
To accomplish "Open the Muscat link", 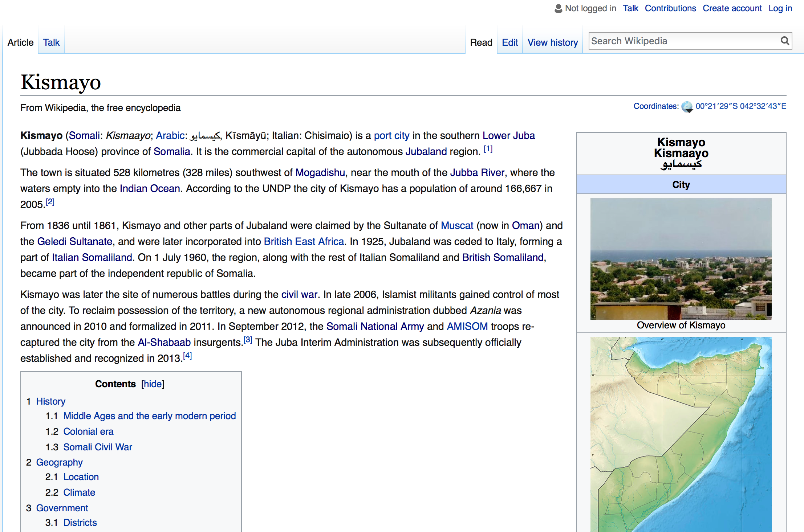I will tap(457, 225).
